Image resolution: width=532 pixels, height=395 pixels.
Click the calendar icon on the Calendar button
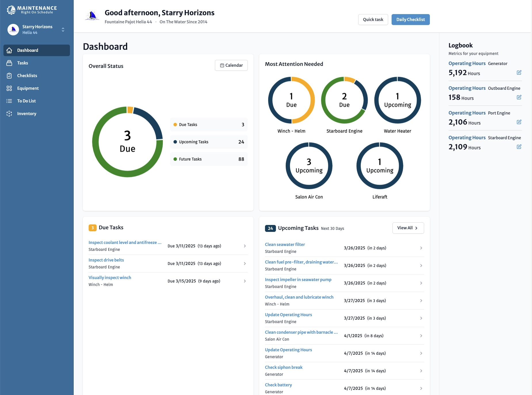click(222, 65)
